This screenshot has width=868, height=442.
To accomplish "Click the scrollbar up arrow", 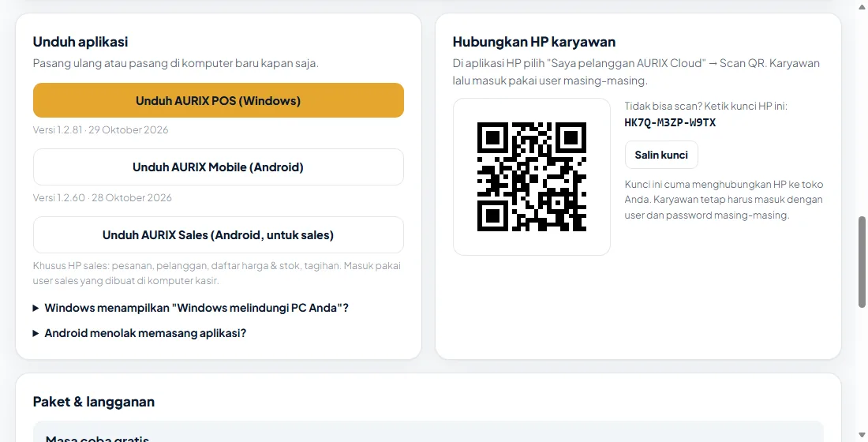I will [x=862, y=6].
